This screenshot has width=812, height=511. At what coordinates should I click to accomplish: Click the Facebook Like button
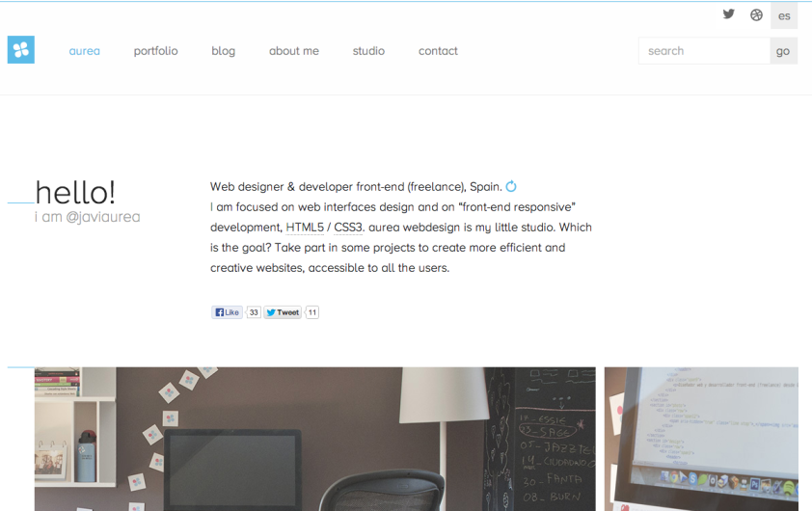coord(227,312)
